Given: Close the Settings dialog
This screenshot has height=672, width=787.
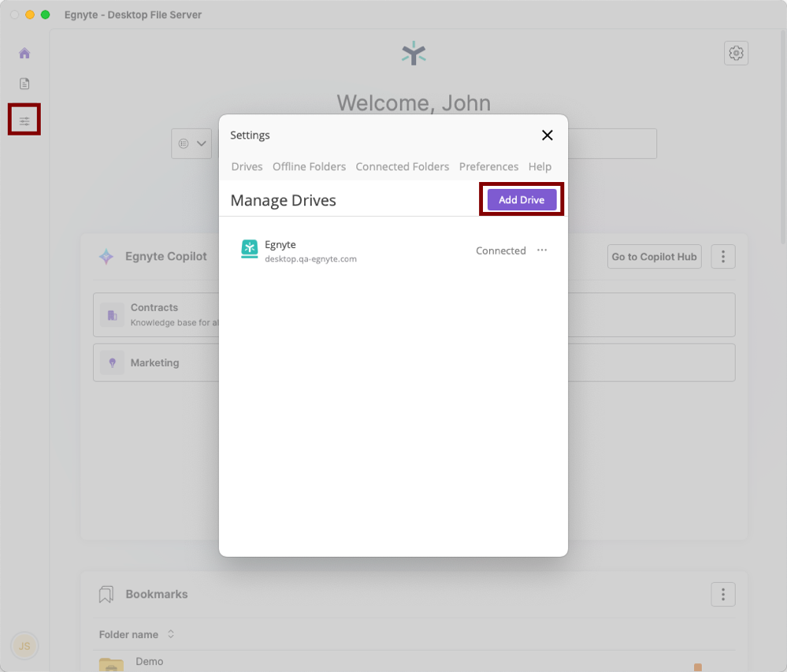Looking at the screenshot, I should pyautogui.click(x=547, y=135).
